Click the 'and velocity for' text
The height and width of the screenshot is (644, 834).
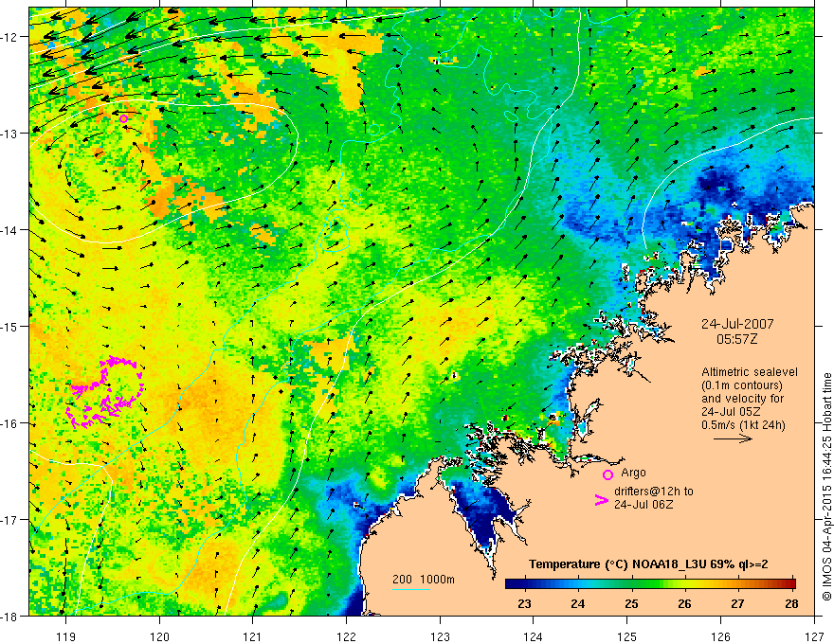coord(742,399)
